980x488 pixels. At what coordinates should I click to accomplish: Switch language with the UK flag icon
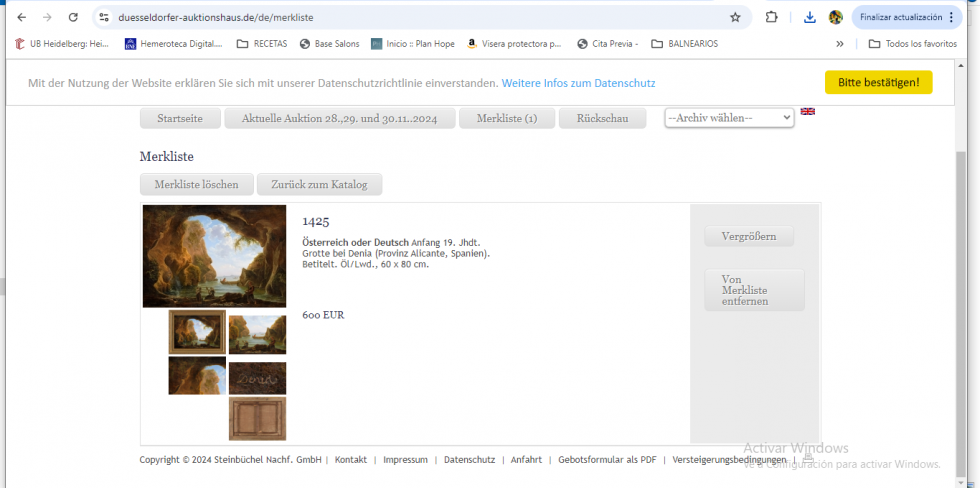pyautogui.click(x=808, y=111)
